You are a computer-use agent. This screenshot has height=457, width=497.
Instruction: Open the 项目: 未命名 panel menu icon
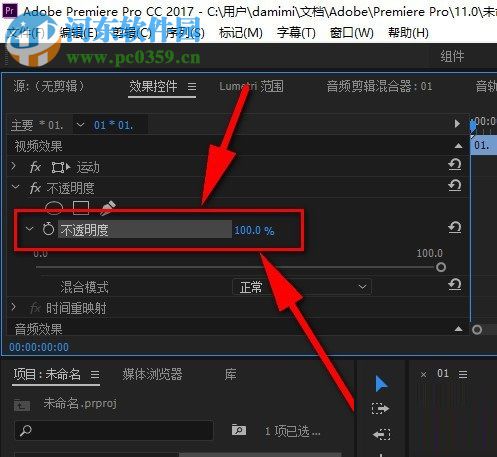pos(95,375)
